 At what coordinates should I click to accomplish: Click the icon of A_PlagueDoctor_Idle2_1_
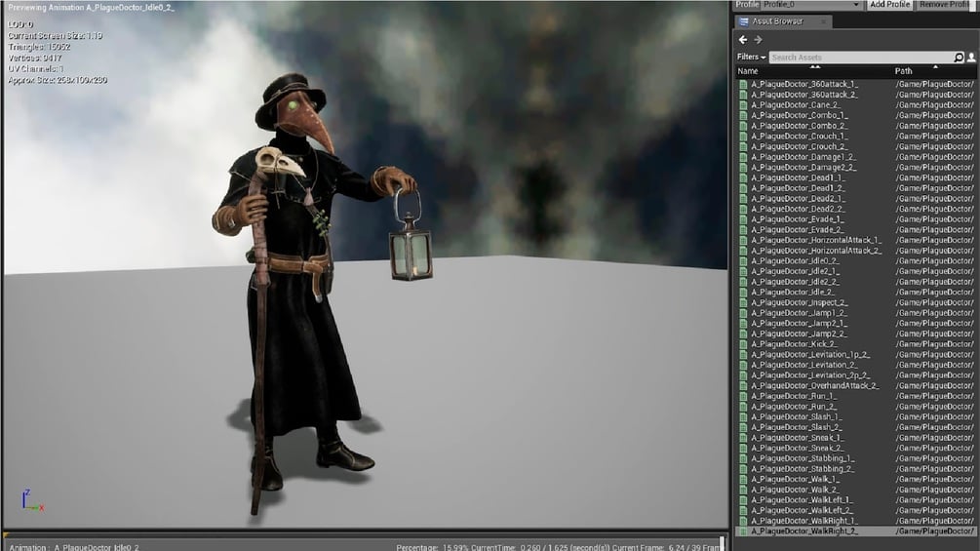coord(743,272)
